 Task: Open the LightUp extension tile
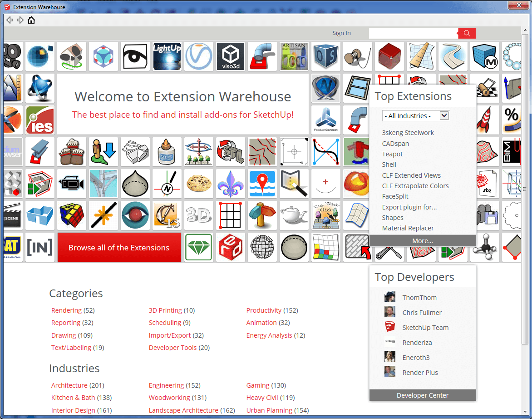[167, 56]
